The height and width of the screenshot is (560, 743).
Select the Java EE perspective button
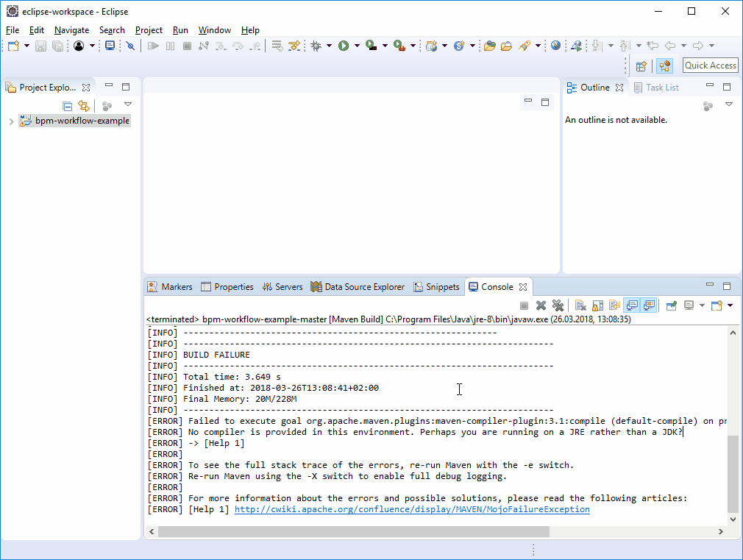(x=665, y=66)
